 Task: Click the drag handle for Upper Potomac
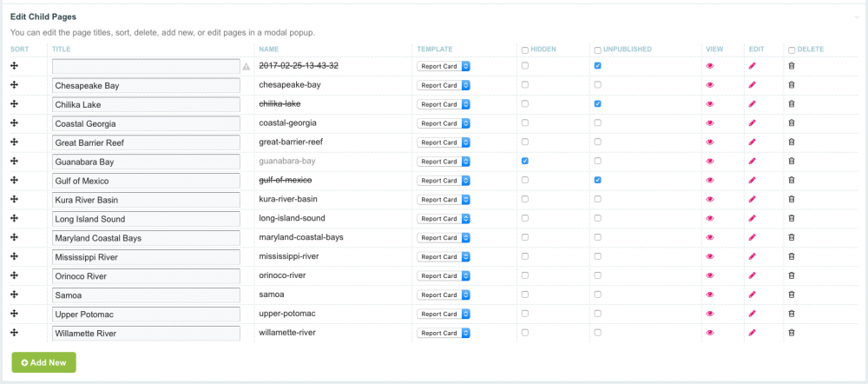click(15, 314)
